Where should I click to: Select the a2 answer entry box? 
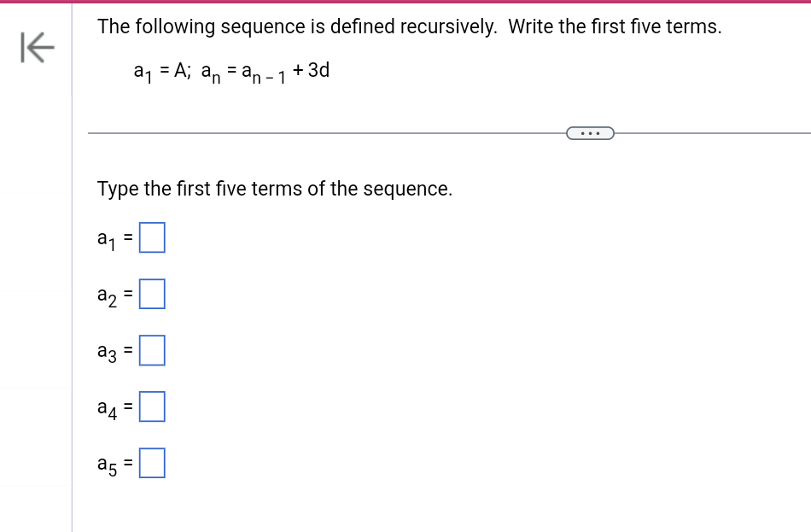152,294
